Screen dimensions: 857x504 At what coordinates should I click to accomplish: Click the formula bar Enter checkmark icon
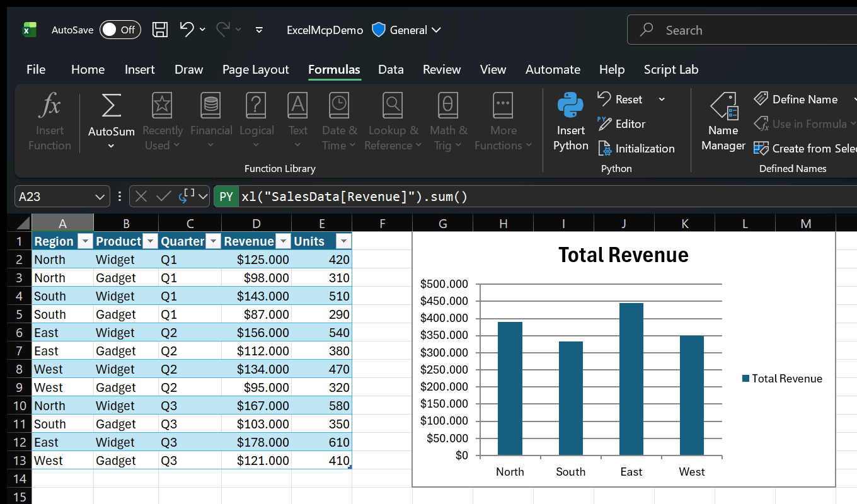pyautogui.click(x=163, y=197)
